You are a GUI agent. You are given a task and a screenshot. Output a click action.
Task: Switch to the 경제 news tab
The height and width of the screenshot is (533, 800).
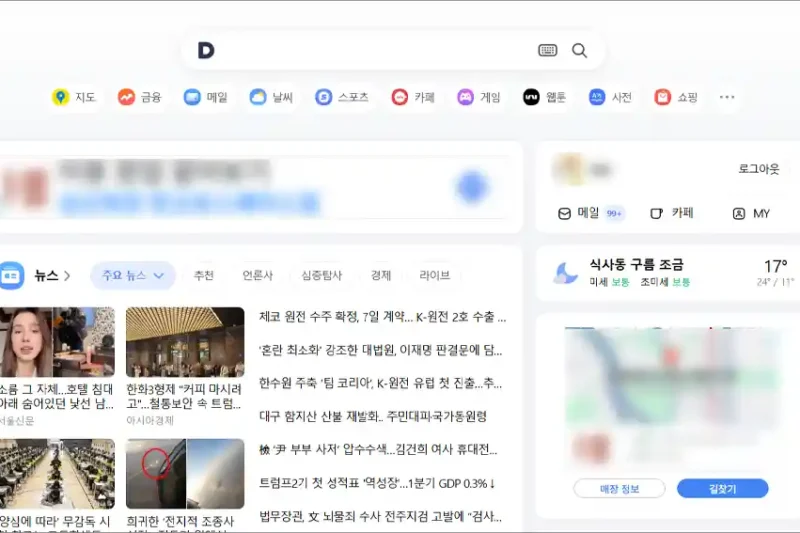tap(381, 275)
